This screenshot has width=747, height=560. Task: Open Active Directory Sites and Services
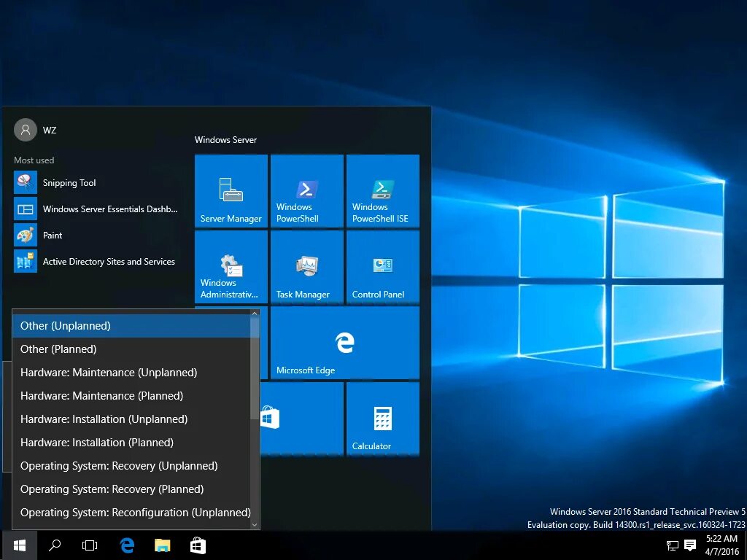(96, 262)
